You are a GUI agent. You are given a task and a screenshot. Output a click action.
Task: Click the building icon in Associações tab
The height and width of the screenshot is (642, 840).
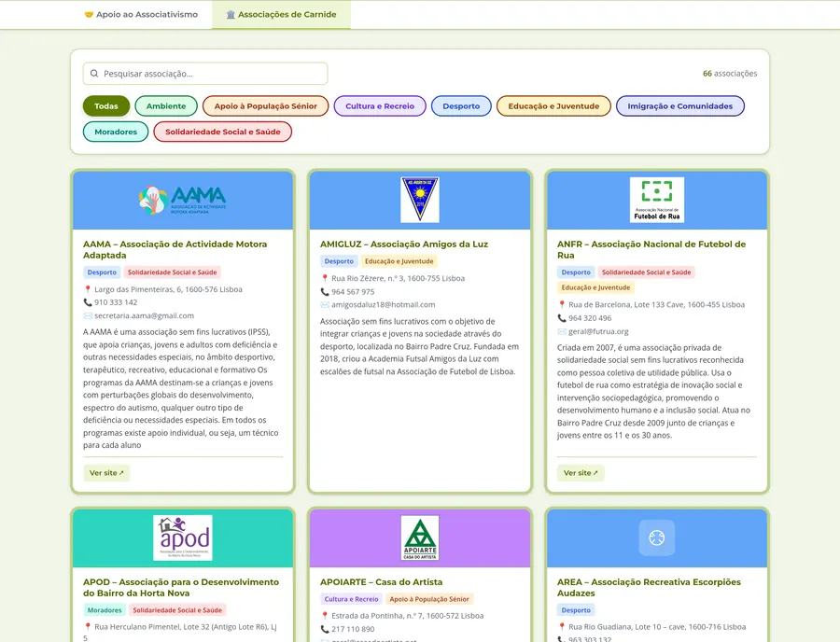[231, 14]
